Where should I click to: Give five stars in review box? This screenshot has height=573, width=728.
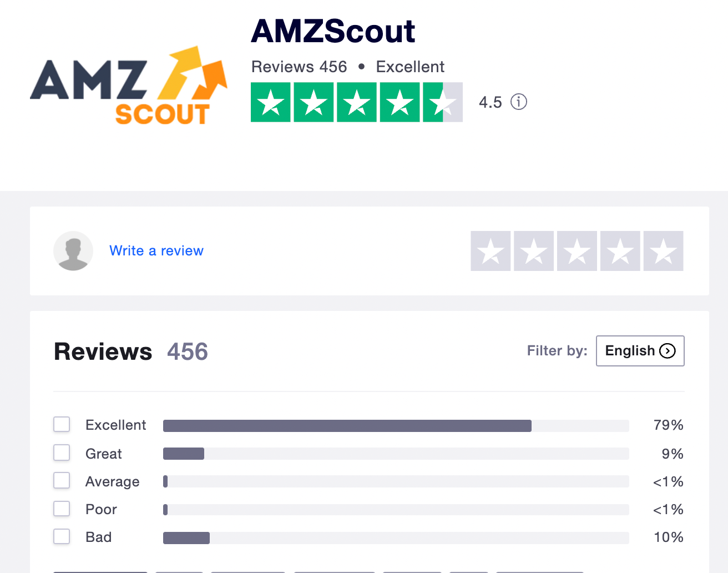click(x=663, y=251)
